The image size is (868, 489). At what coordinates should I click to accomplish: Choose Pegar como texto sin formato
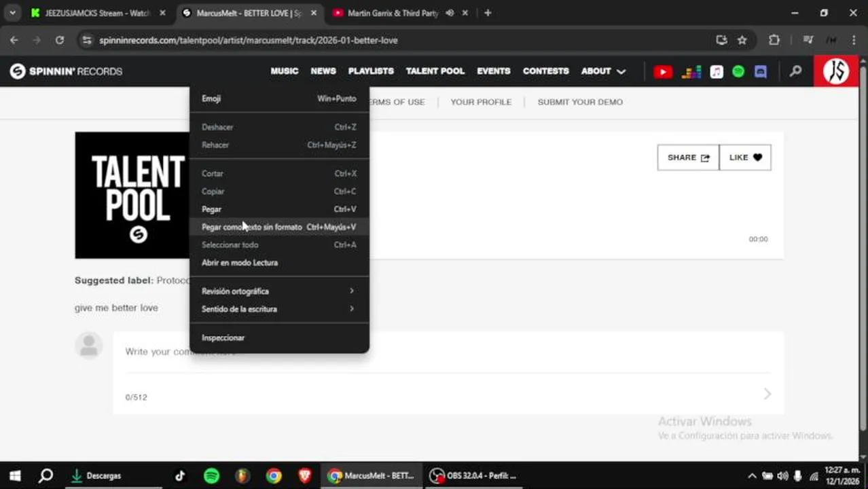(279, 227)
